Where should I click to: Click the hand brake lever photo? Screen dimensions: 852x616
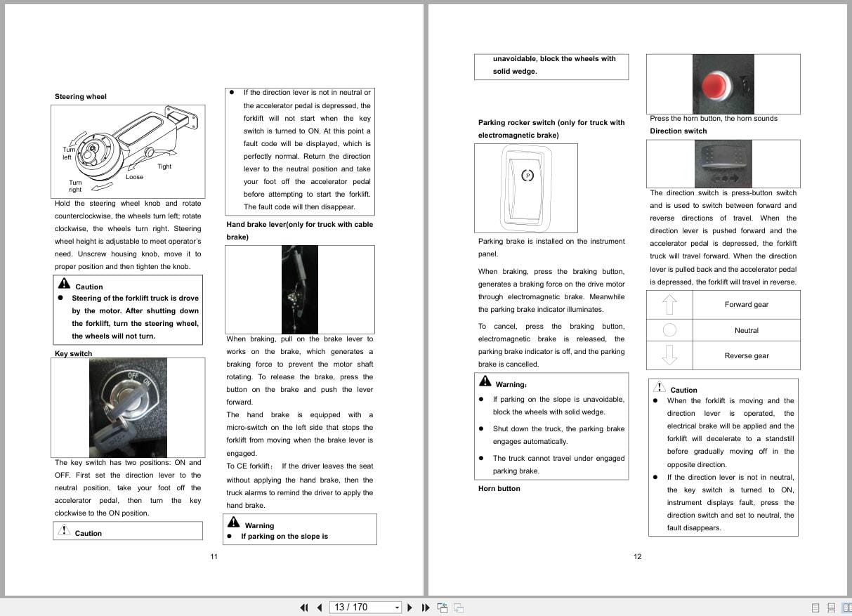(x=299, y=289)
